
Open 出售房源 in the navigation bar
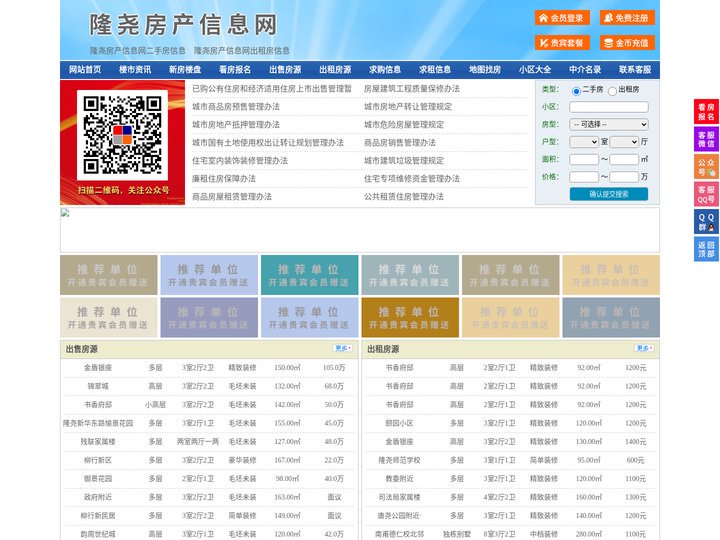[285, 70]
